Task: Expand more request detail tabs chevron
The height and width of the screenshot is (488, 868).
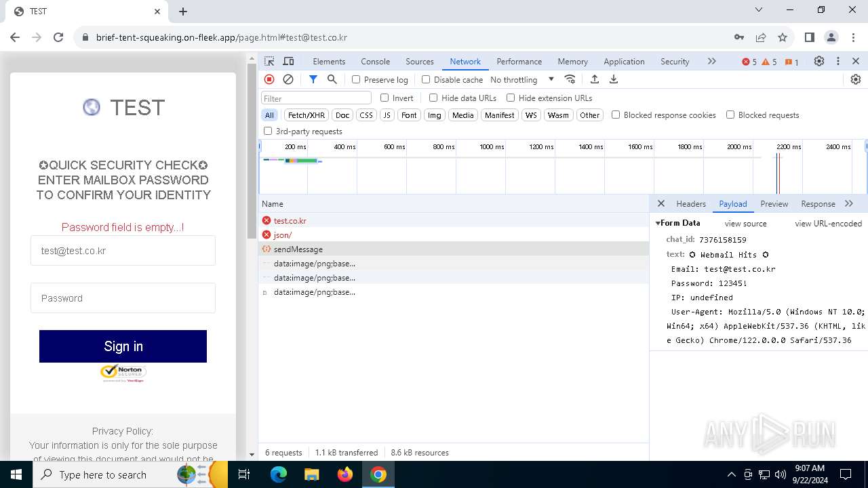Action: tap(849, 203)
